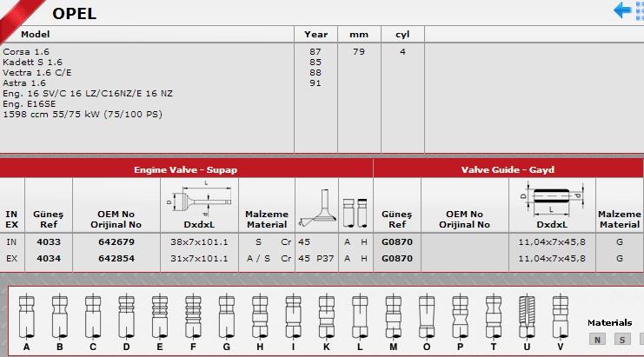This screenshot has width=644, height=357.
Task: Select valve stem type M icon
Action: [x=394, y=316]
